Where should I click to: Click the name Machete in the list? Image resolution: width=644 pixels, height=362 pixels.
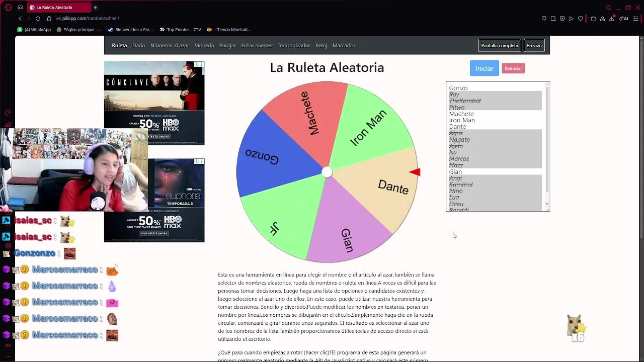click(461, 114)
